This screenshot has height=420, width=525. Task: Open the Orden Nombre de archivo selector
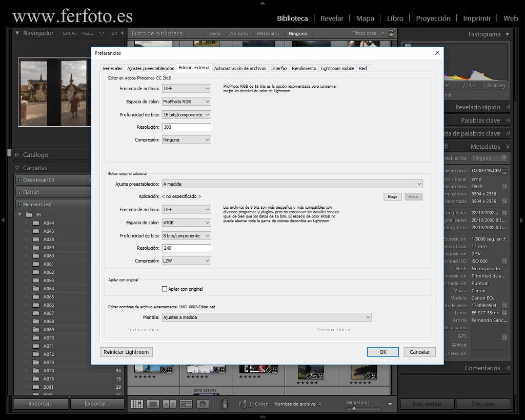click(x=297, y=404)
